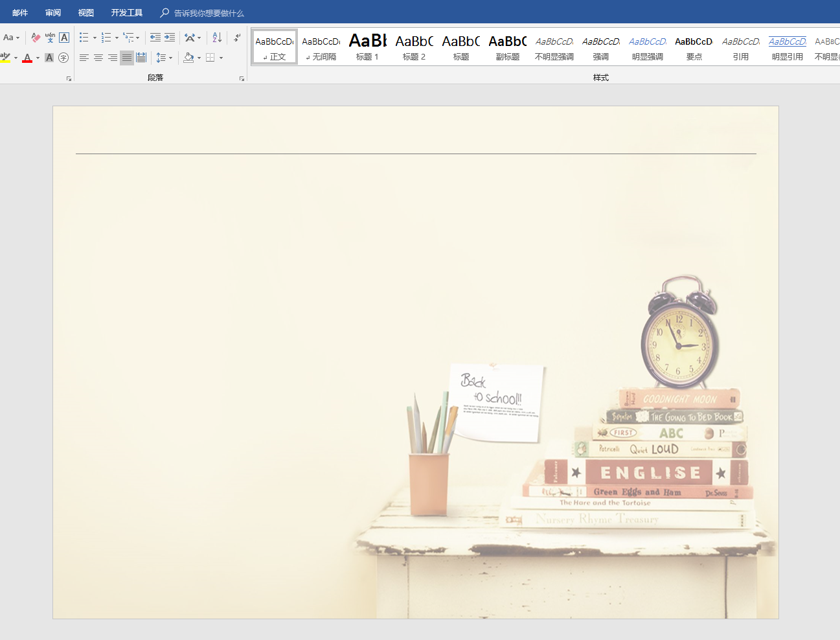Expand line spacing dropdown arrow
The width and height of the screenshot is (840, 640).
[x=171, y=58]
